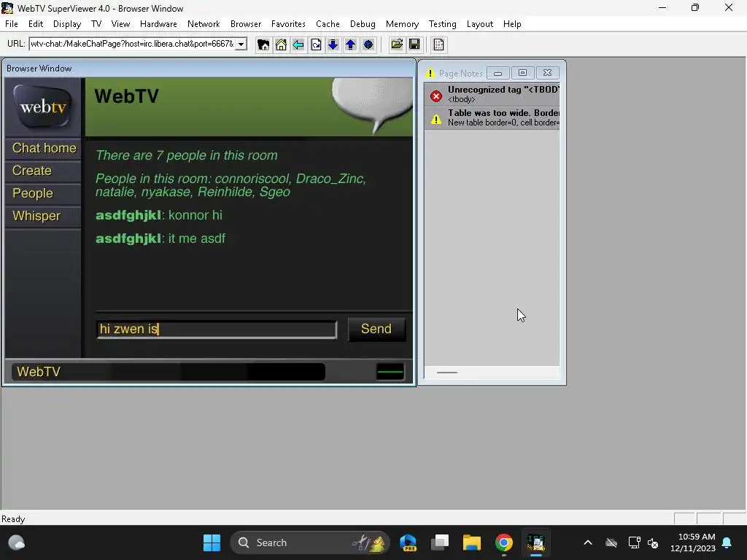
Task: Save using the floppy disk icon
Action: click(x=414, y=44)
